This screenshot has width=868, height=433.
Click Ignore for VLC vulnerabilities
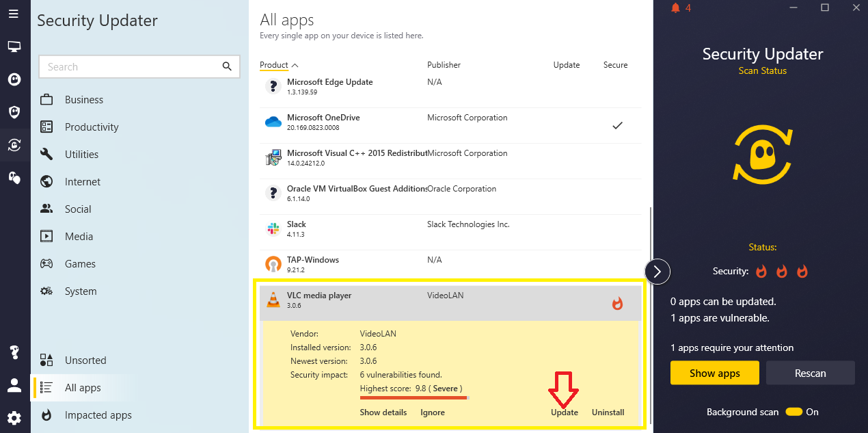(433, 412)
